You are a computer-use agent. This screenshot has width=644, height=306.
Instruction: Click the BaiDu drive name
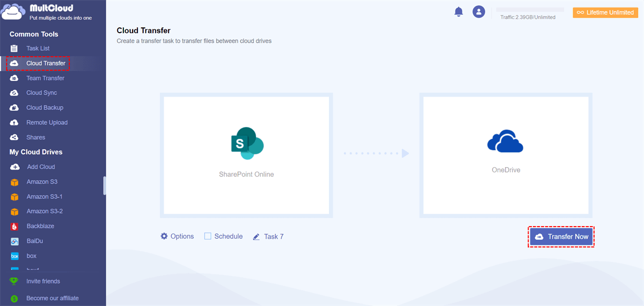(x=36, y=241)
